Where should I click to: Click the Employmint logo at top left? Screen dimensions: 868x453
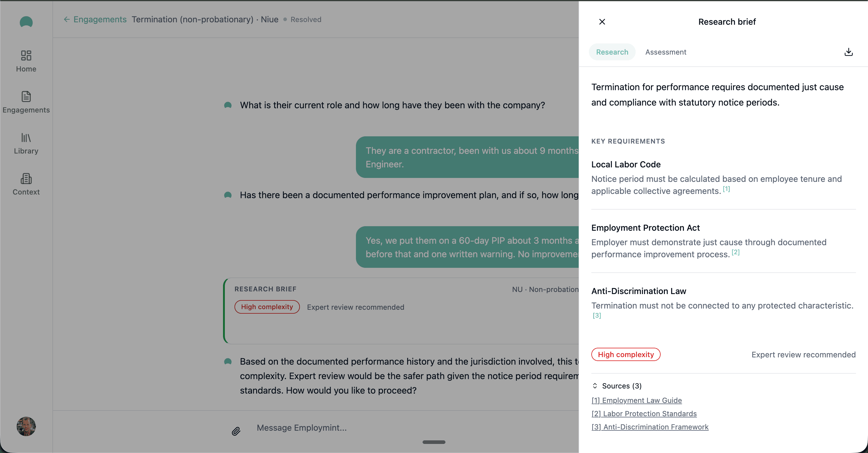(x=26, y=22)
